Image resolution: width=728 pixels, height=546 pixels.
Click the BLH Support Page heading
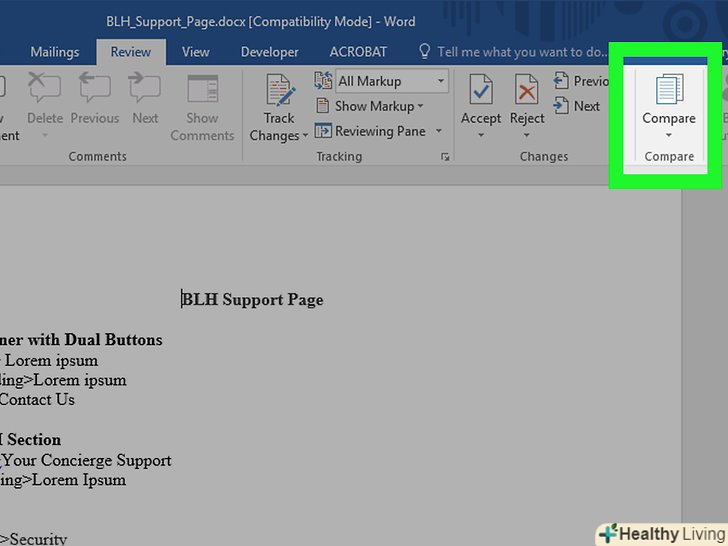coord(253,299)
